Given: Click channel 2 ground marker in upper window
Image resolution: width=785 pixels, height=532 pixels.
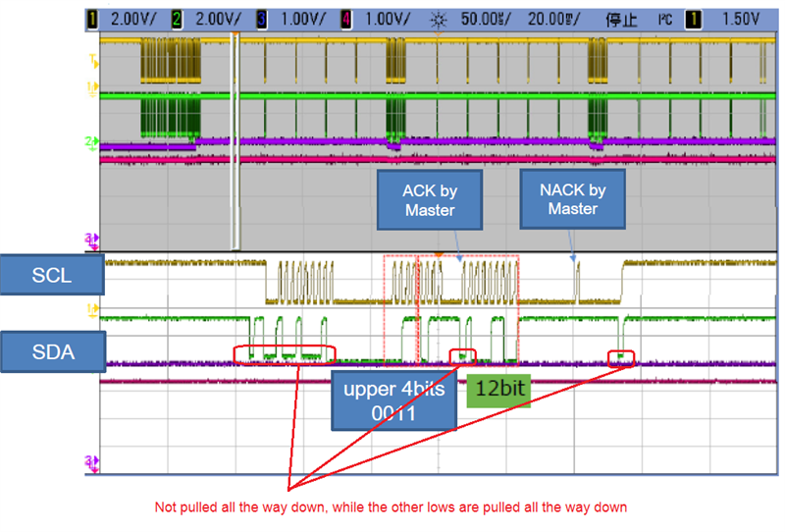Looking at the screenshot, I should [x=92, y=142].
